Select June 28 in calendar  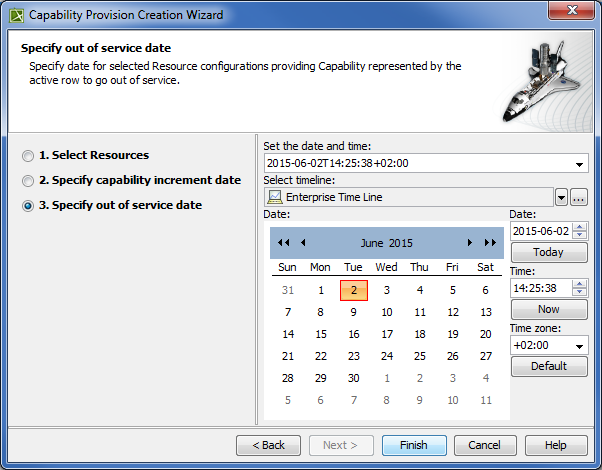288,378
